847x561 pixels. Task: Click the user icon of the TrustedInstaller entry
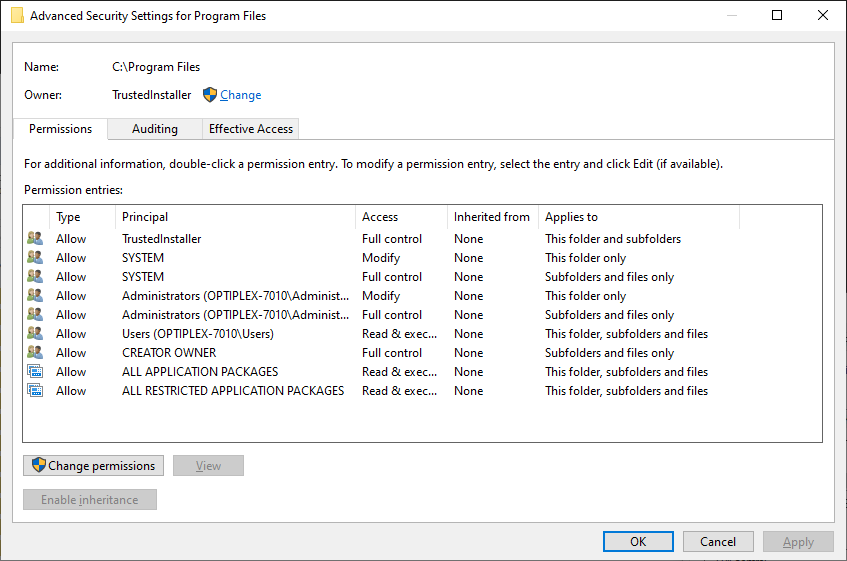(x=35, y=238)
